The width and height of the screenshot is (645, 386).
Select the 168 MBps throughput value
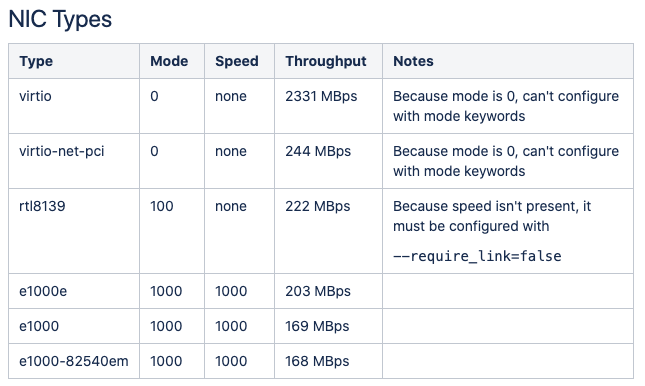click(317, 361)
